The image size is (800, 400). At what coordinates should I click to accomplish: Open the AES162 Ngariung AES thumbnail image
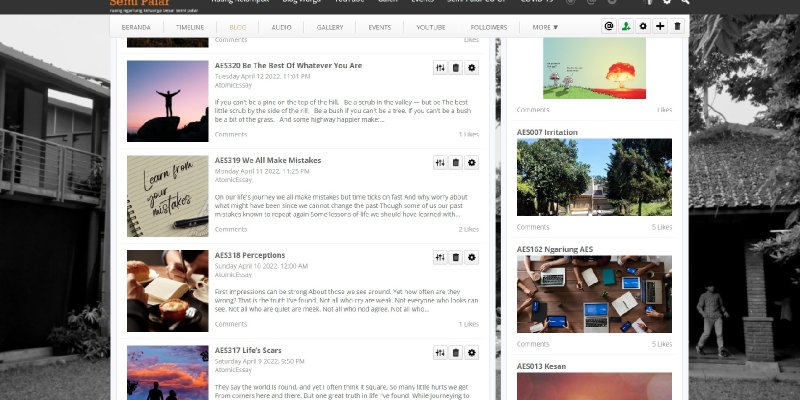click(x=580, y=294)
